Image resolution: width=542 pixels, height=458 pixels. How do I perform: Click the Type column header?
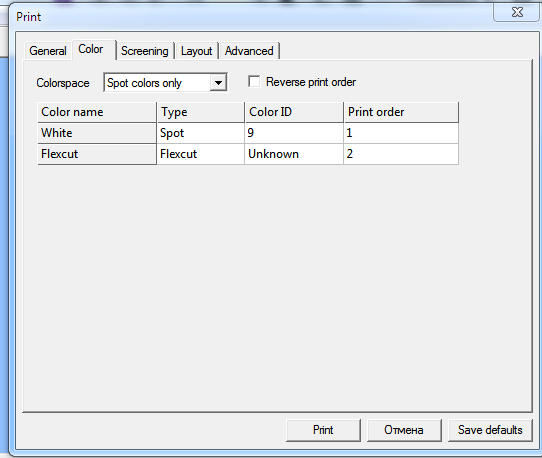[x=201, y=112]
